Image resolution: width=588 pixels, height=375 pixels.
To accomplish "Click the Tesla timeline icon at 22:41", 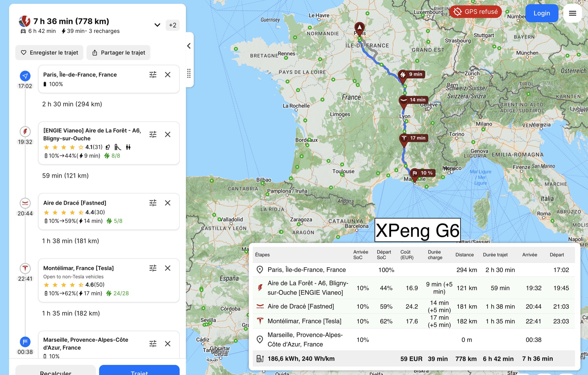I will 25,268.
